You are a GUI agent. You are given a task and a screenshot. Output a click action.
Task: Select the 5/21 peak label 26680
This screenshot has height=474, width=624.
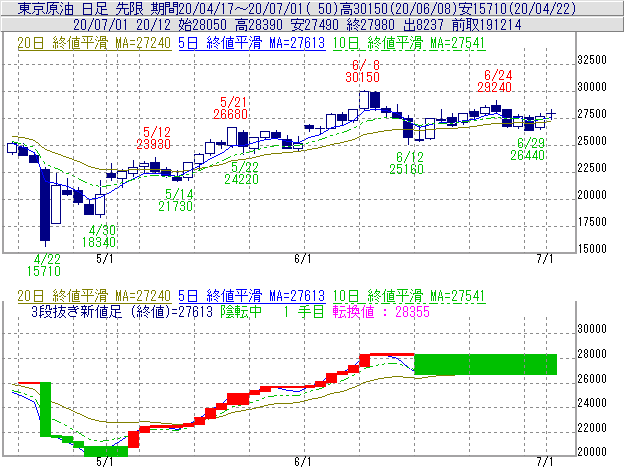pos(233,115)
